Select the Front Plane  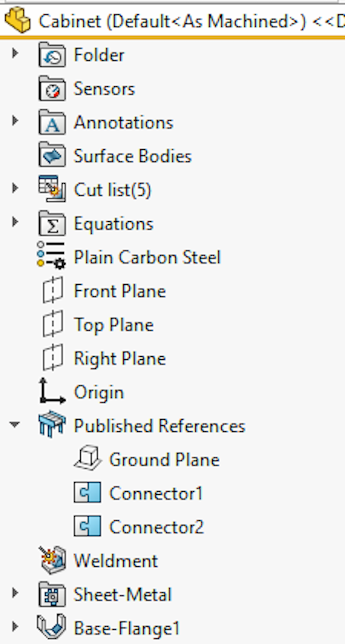point(120,291)
